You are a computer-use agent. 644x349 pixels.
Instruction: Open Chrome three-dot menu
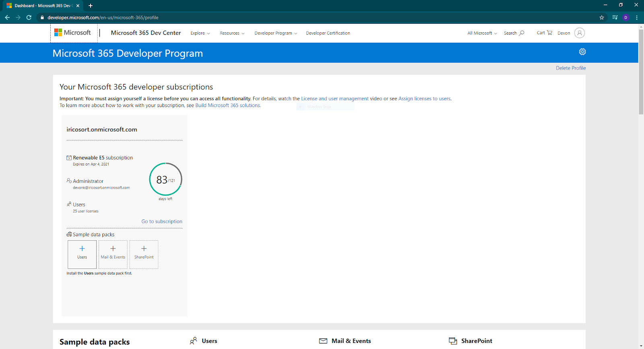[637, 17]
